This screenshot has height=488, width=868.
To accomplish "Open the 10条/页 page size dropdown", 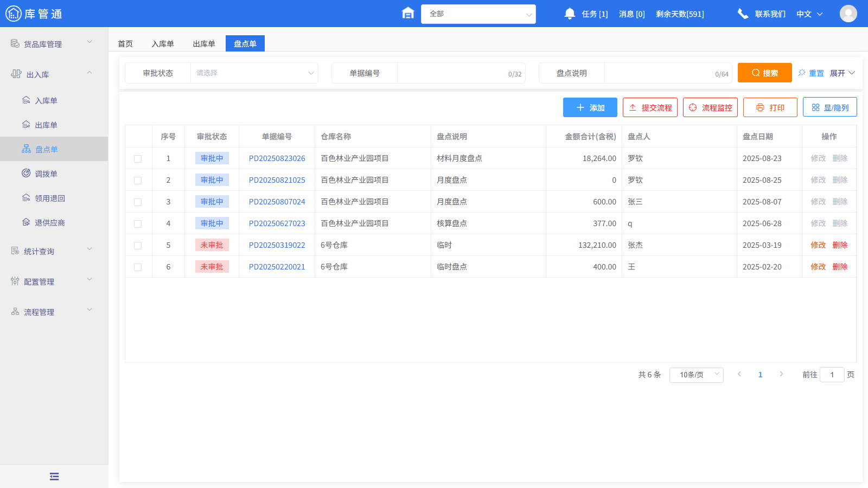I will click(x=696, y=375).
